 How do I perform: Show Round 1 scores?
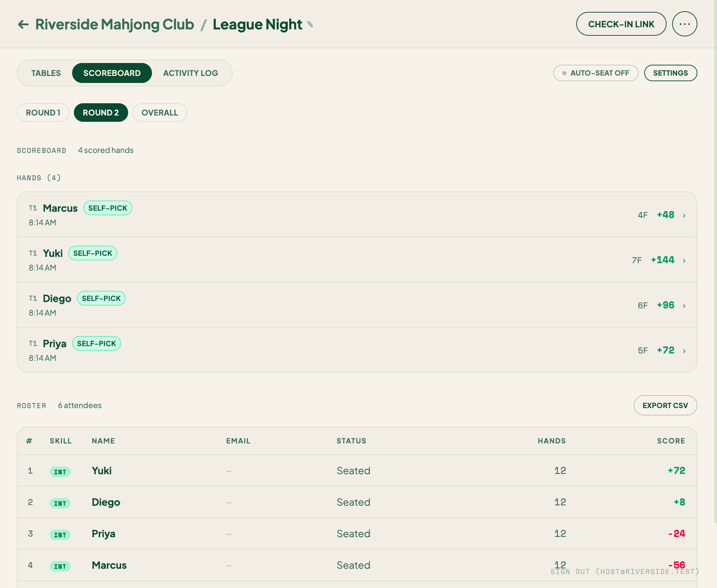(x=43, y=113)
